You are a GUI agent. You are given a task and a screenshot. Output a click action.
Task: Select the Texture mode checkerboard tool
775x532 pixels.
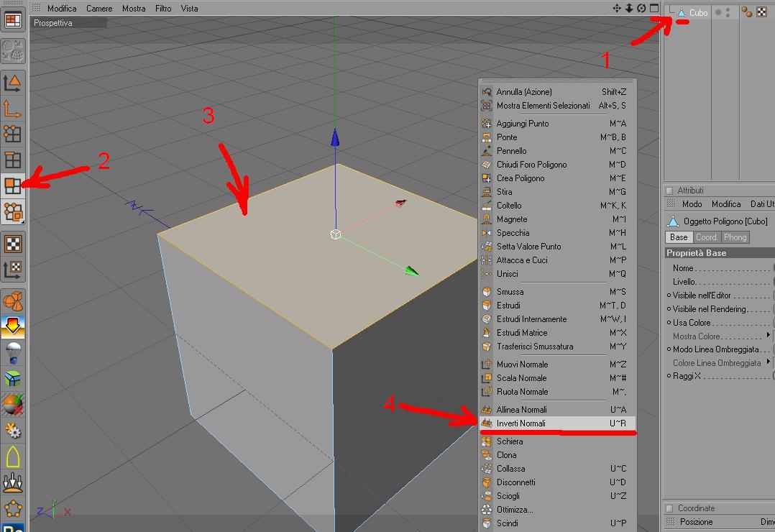pyautogui.click(x=12, y=244)
